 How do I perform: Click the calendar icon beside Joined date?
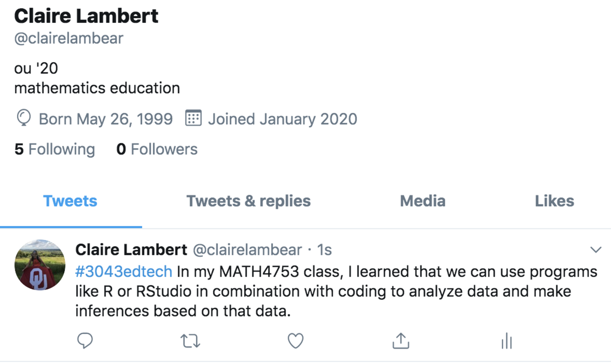tap(193, 118)
